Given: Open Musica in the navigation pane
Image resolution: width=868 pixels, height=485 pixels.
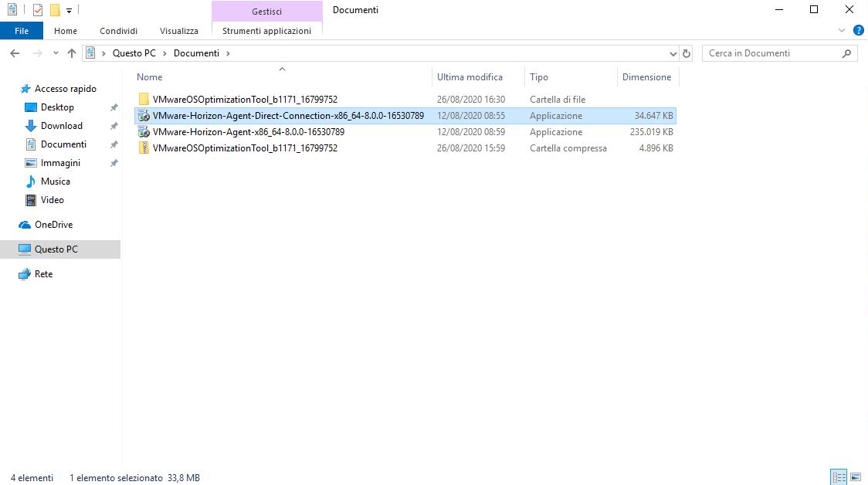Looking at the screenshot, I should pyautogui.click(x=56, y=181).
